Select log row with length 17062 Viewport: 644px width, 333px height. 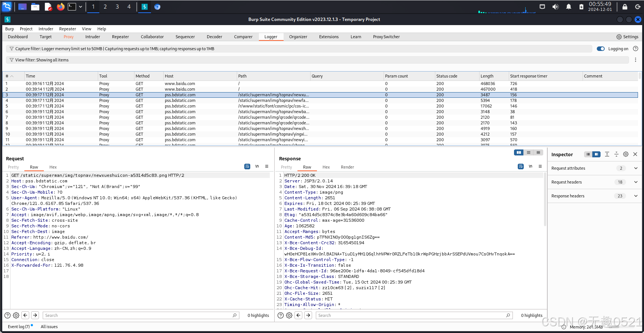point(320,106)
